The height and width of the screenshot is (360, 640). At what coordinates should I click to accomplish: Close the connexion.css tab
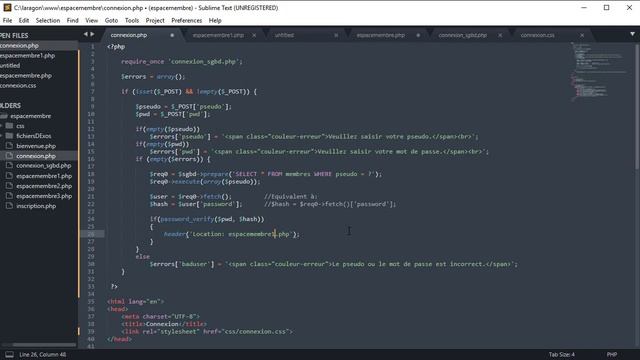582,35
